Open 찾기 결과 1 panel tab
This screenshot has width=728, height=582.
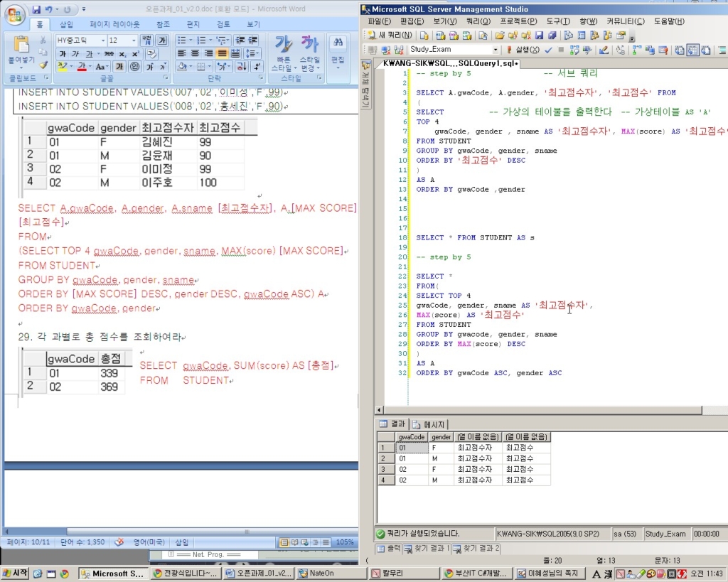click(427, 548)
